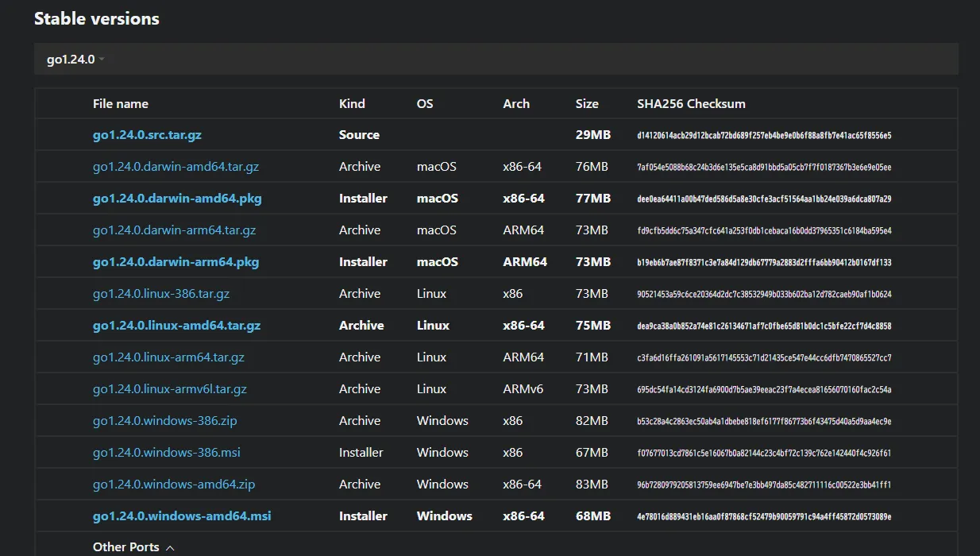Screen dimensions: 980x556
Task: Download go1.24.0.linux-386.tar.gz archive
Action: click(x=160, y=294)
